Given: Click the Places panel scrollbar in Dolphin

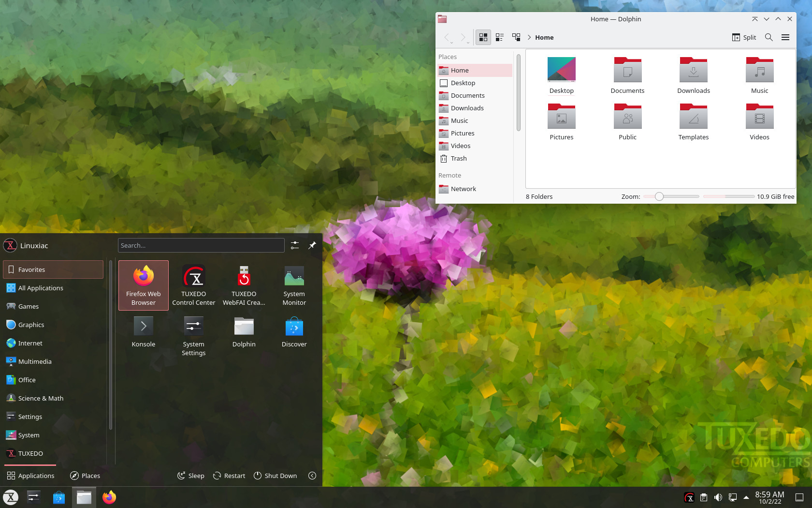Looking at the screenshot, I should [519, 92].
